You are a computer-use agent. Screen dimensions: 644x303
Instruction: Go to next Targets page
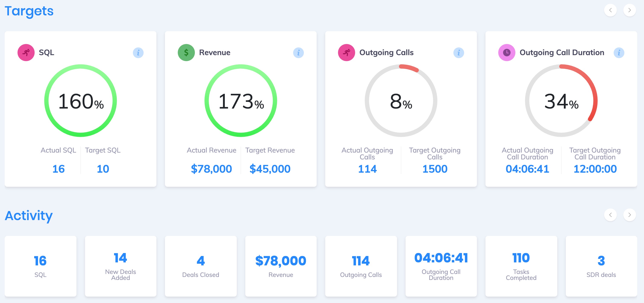[629, 10]
